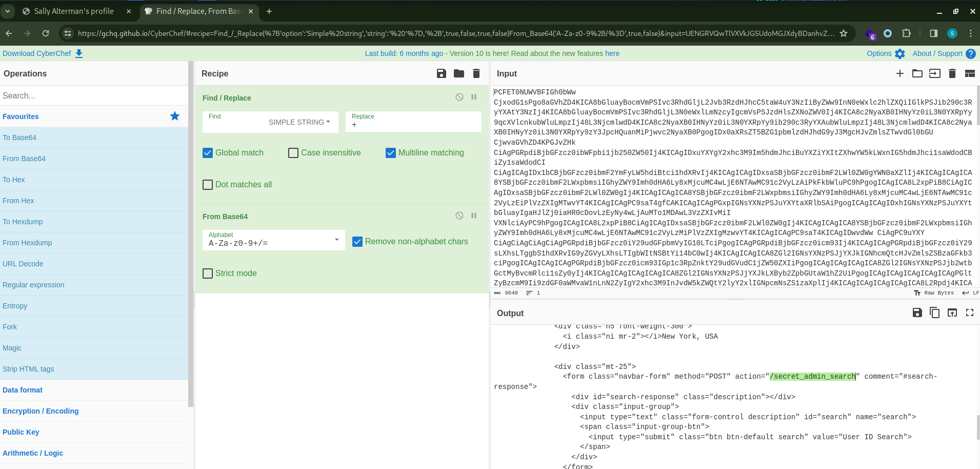Clear the recipe with trash icon
This screenshot has width=980, height=469.
tap(476, 73)
